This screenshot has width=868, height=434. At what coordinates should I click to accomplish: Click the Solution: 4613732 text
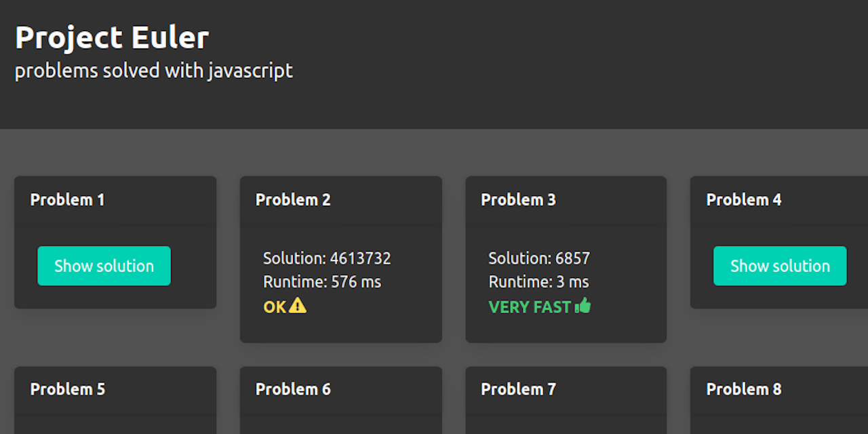[327, 258]
